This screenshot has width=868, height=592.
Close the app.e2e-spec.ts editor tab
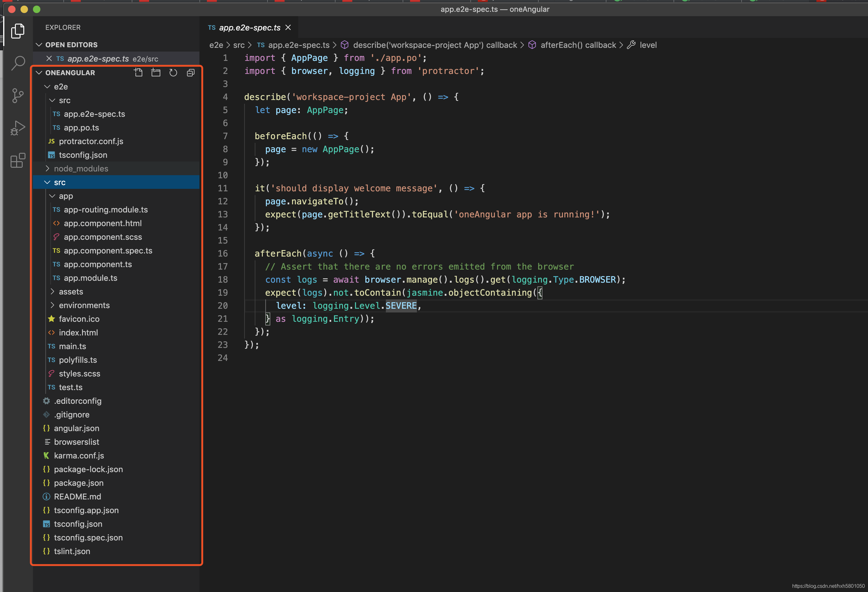pyautogui.click(x=288, y=28)
